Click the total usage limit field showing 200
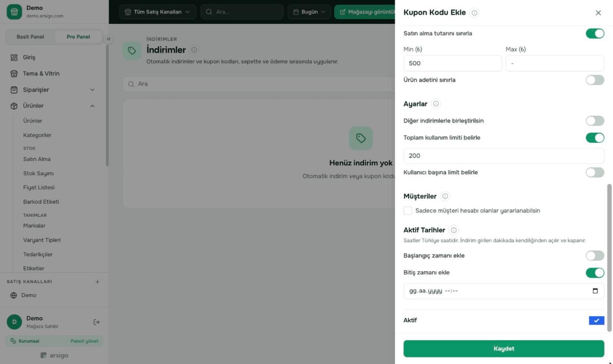This screenshot has width=613, height=364. (504, 156)
